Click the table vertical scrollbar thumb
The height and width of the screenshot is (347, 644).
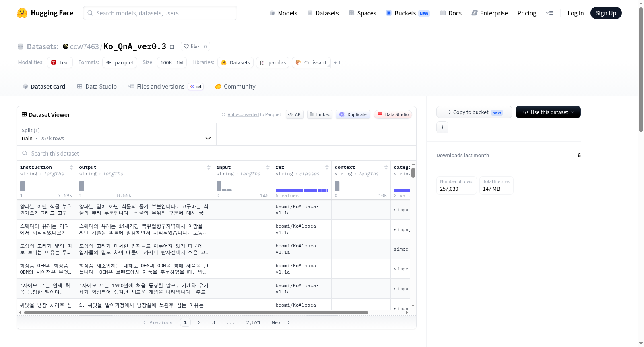tap(413, 173)
